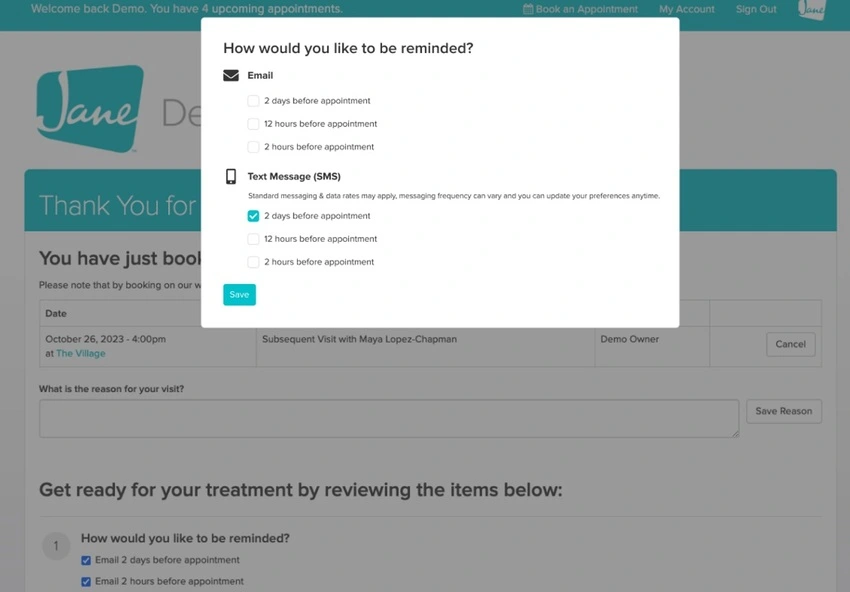
Task: Select SMS 2 hours before appointment checkbox
Action: coord(254,262)
